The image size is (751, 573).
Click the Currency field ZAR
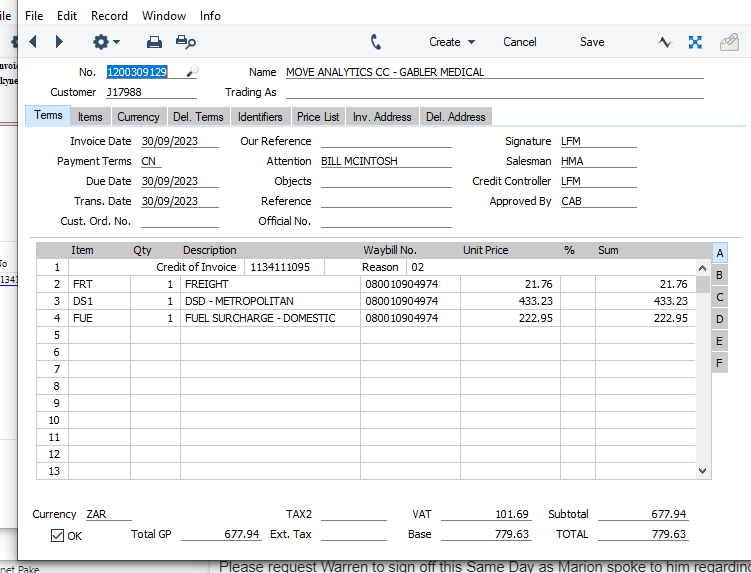click(109, 514)
